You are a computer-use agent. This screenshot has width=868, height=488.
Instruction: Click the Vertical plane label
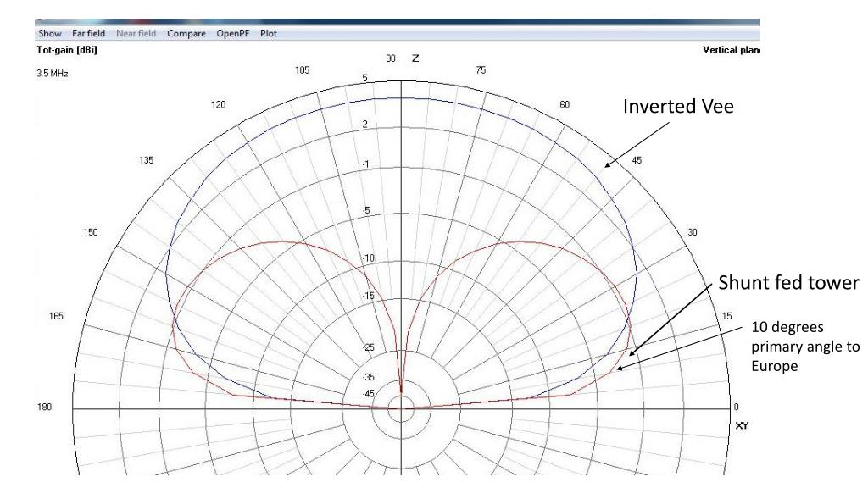(x=732, y=50)
